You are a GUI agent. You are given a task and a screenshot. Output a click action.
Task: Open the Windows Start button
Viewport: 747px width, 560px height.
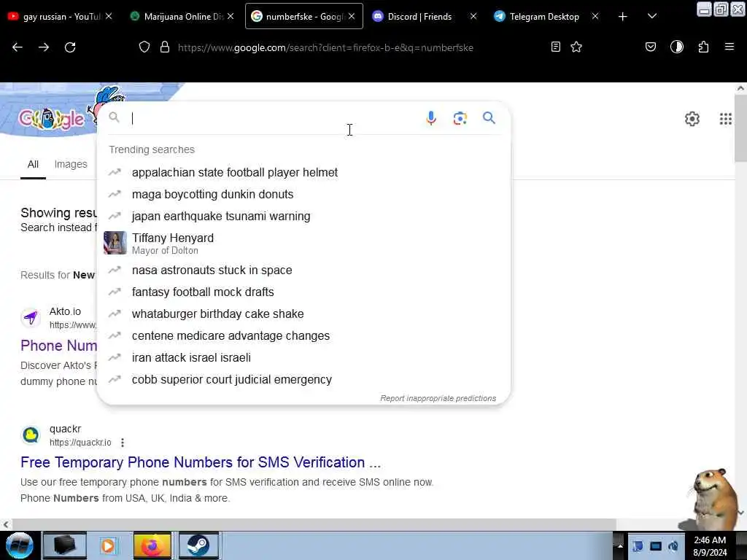[x=20, y=545]
